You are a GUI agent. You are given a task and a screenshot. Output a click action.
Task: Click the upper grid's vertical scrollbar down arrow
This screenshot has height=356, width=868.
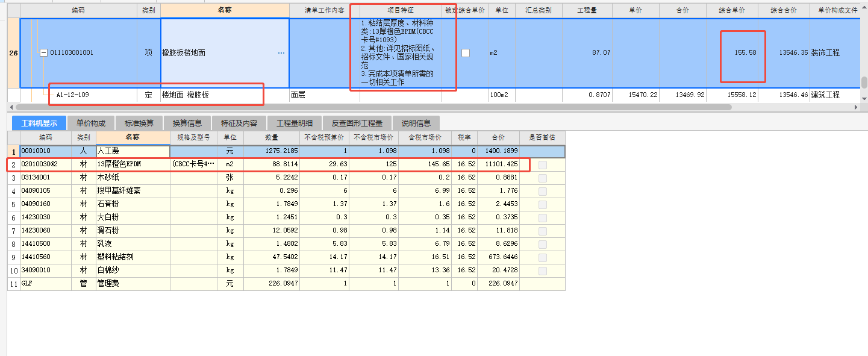[864, 99]
